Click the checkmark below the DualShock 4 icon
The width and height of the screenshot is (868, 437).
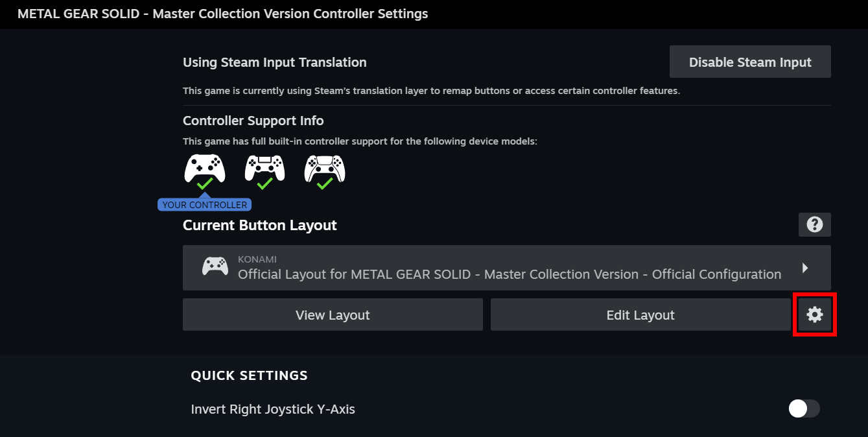point(264,185)
